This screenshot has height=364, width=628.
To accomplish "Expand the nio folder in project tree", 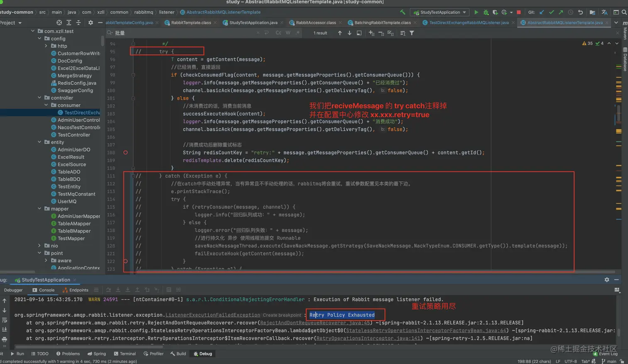I will pyautogui.click(x=39, y=246).
